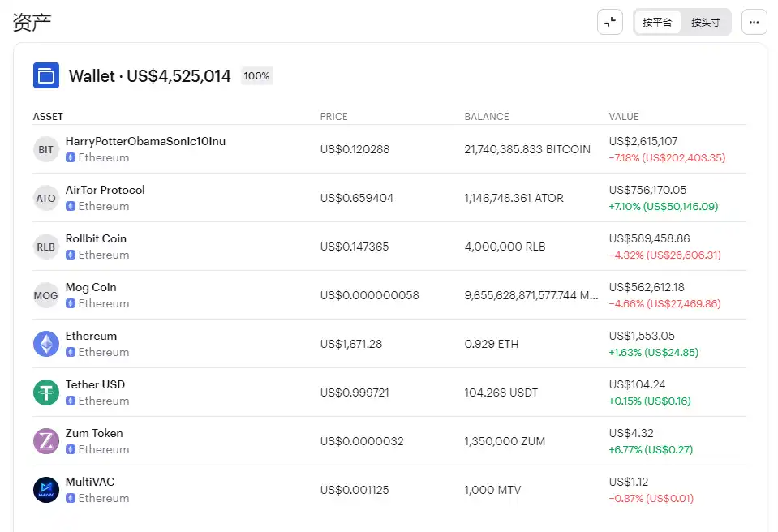Select the 按平台 view toggle
The height and width of the screenshot is (532, 778).
(x=657, y=23)
